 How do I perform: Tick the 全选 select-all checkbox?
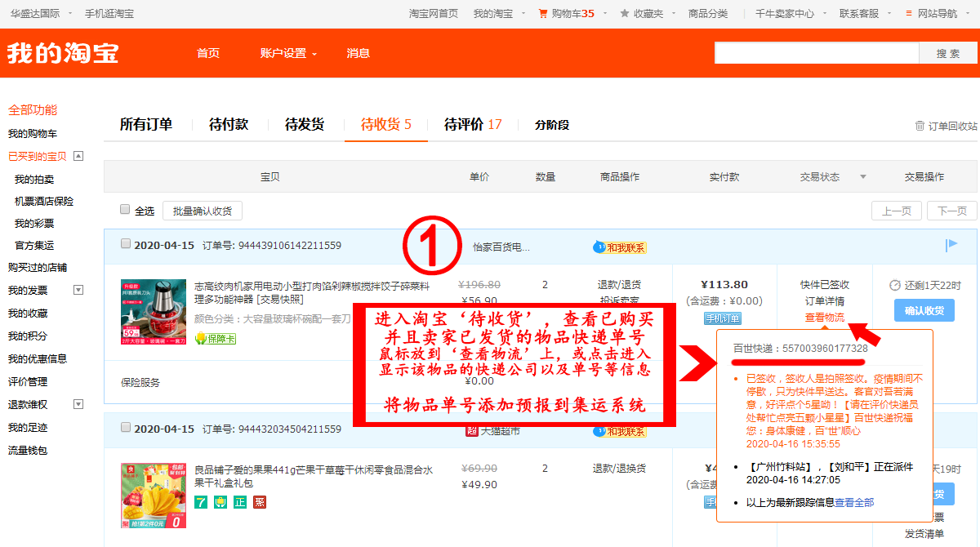[125, 209]
